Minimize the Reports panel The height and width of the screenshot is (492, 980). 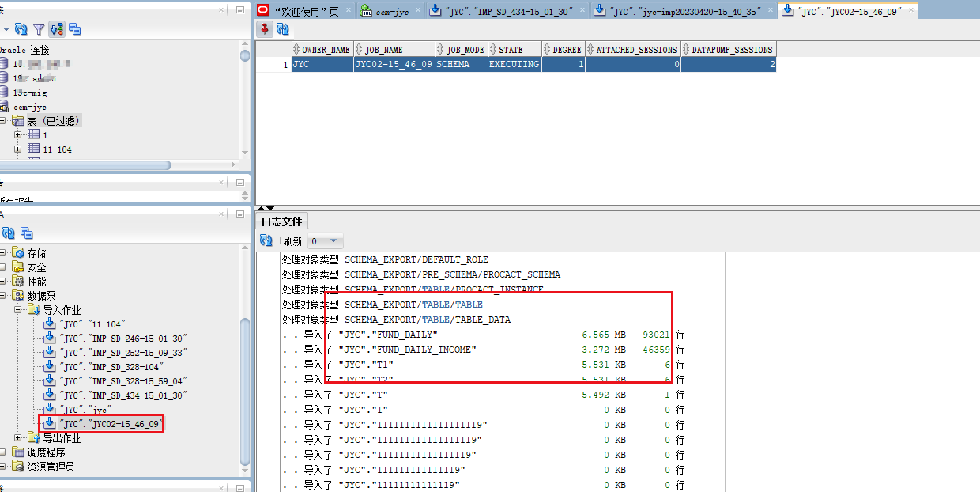click(240, 183)
